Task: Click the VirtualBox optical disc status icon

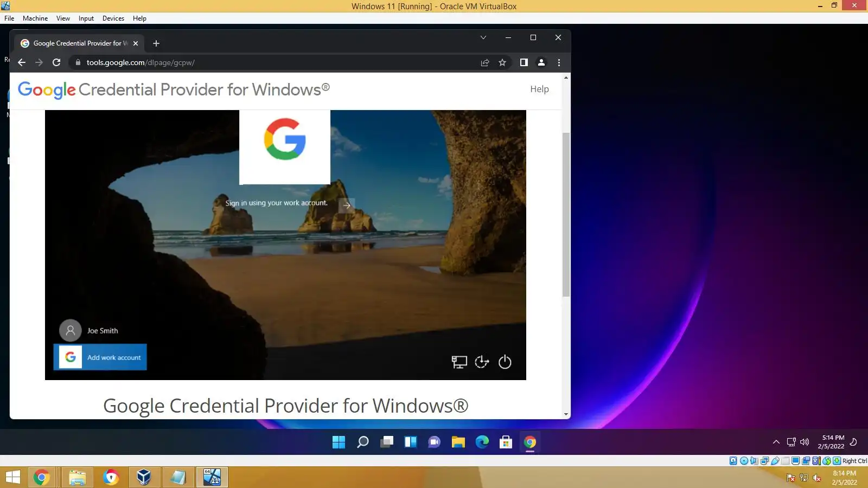Action: 744,461
